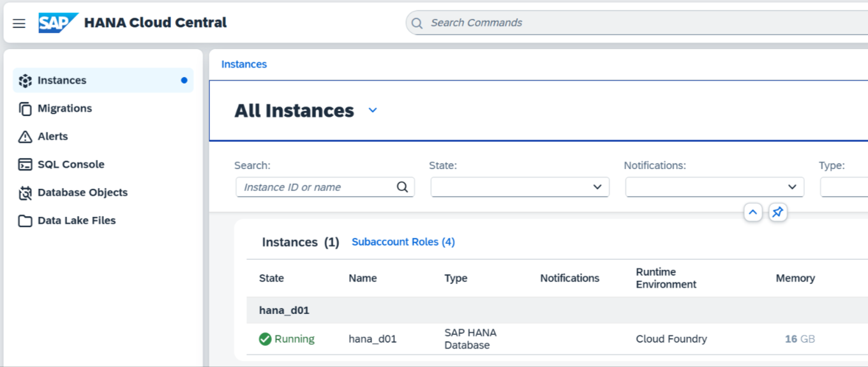Image resolution: width=868 pixels, height=367 pixels.
Task: Click the State column header
Action: tap(271, 278)
